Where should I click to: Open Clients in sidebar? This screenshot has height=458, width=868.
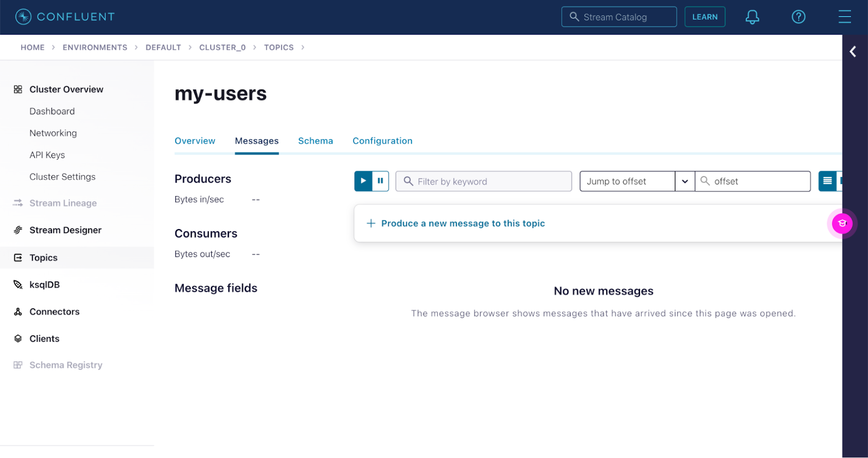coord(44,339)
